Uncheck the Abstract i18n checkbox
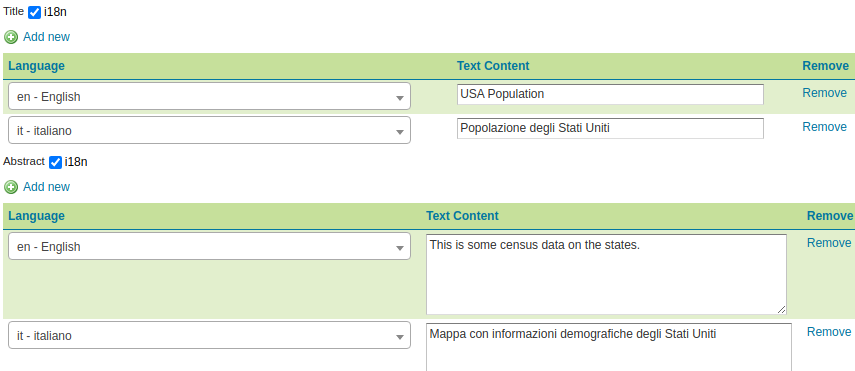 pos(55,162)
